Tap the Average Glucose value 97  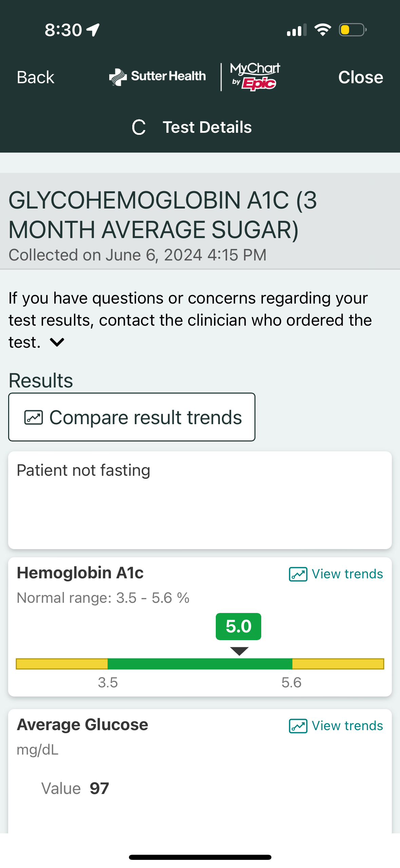(x=99, y=789)
